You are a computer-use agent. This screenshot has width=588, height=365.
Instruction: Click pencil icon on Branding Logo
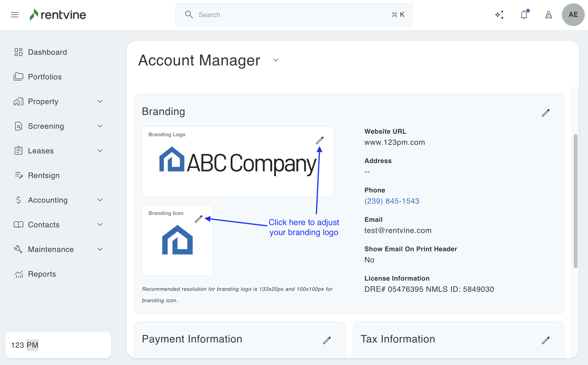(x=320, y=140)
